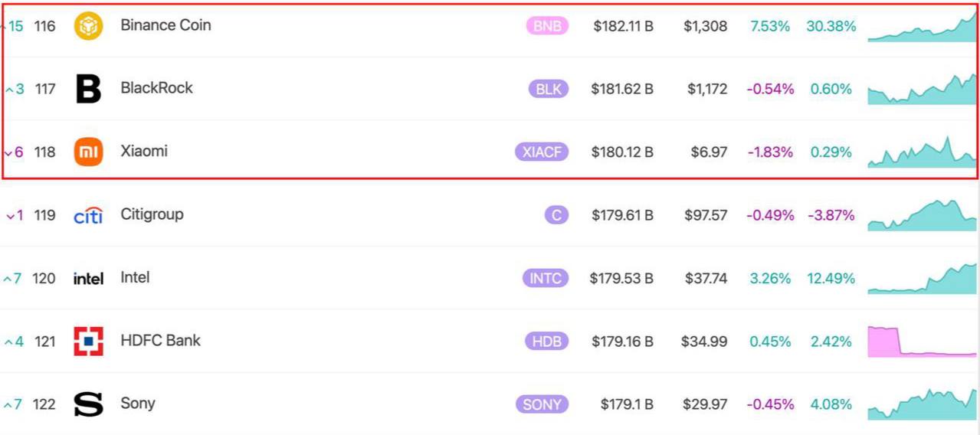Screen dimensions: 980x435
Task: Click the Citigroup citi logo
Action: coord(88,216)
